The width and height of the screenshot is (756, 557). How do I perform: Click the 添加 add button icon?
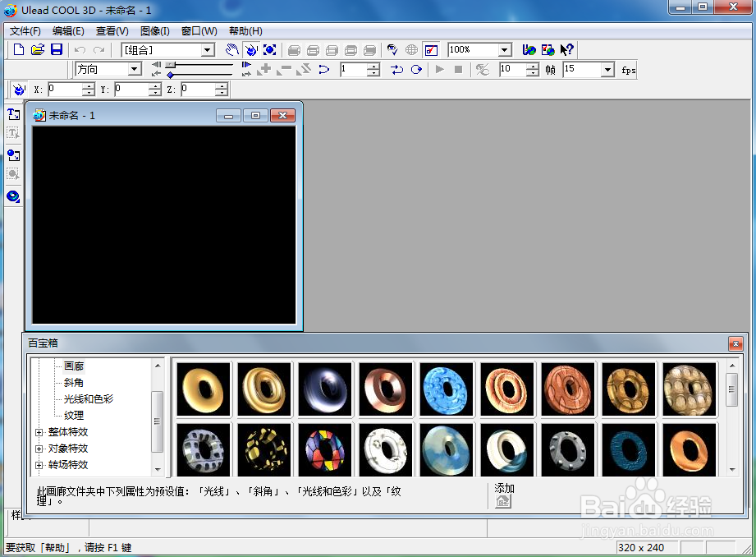point(503,501)
